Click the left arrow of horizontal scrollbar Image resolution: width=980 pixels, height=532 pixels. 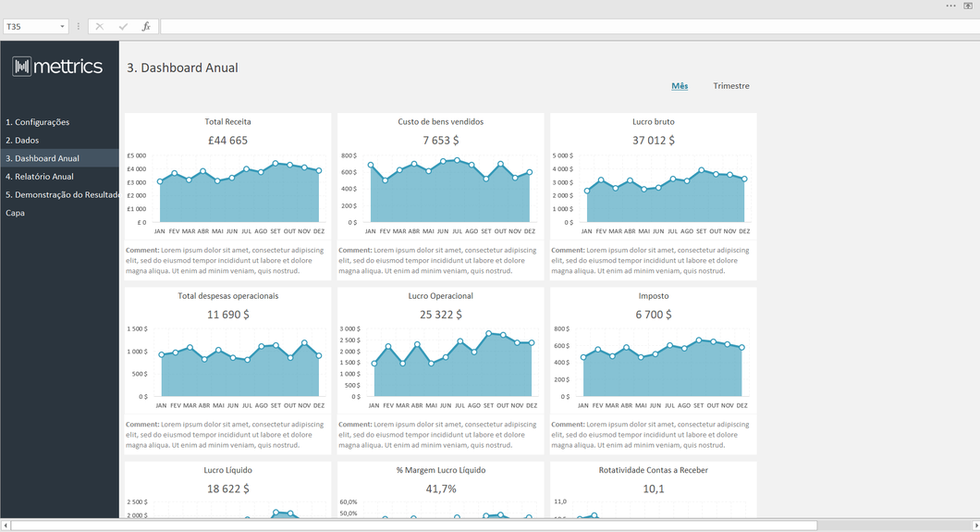(x=6, y=526)
